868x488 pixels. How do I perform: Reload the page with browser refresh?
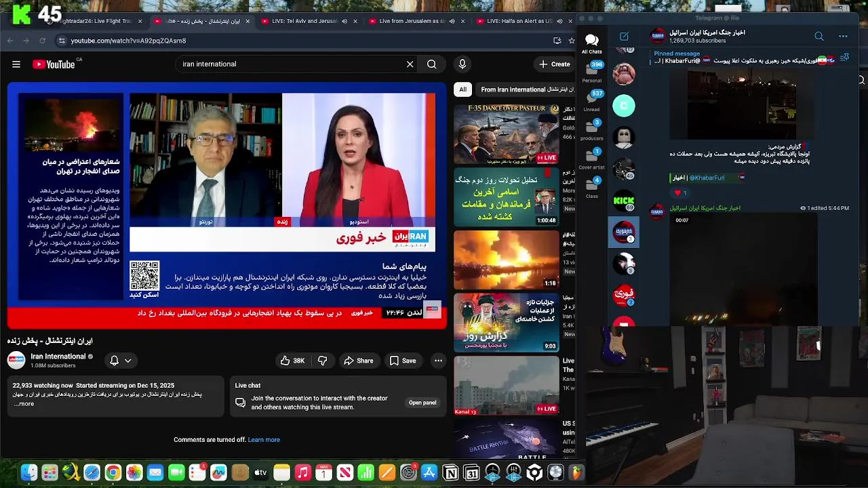point(42,41)
